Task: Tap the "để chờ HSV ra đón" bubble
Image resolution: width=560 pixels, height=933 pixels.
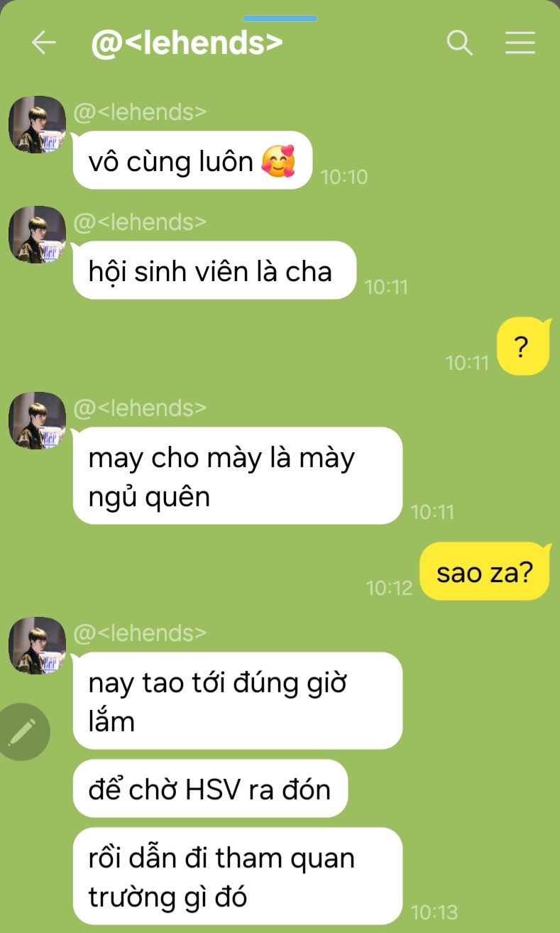Action: click(210, 788)
